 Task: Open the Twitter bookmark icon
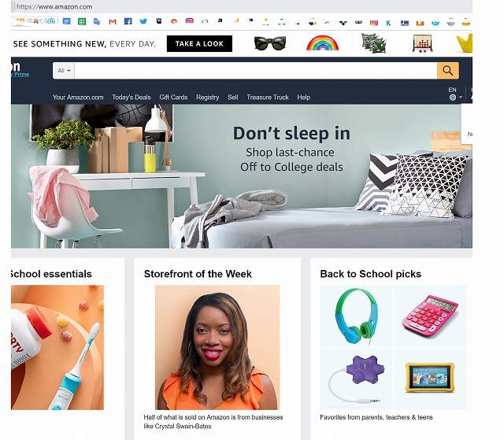click(143, 21)
